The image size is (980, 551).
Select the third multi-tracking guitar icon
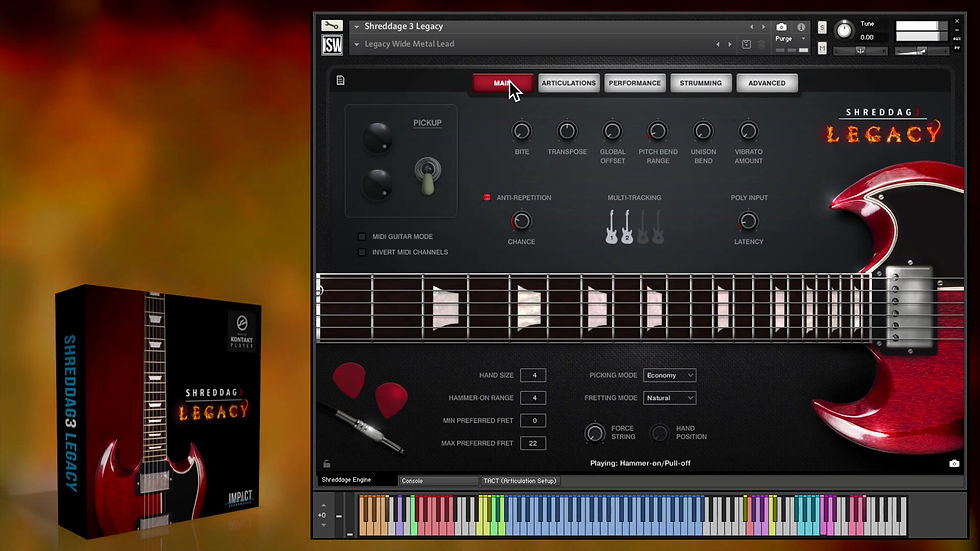coord(642,227)
